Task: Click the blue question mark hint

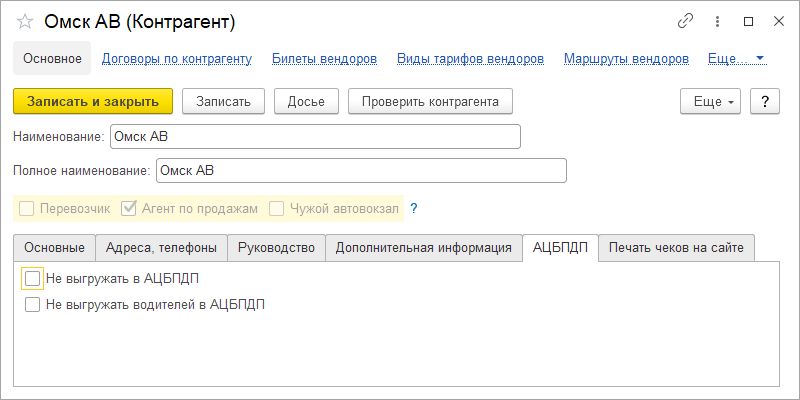Action: tap(413, 208)
